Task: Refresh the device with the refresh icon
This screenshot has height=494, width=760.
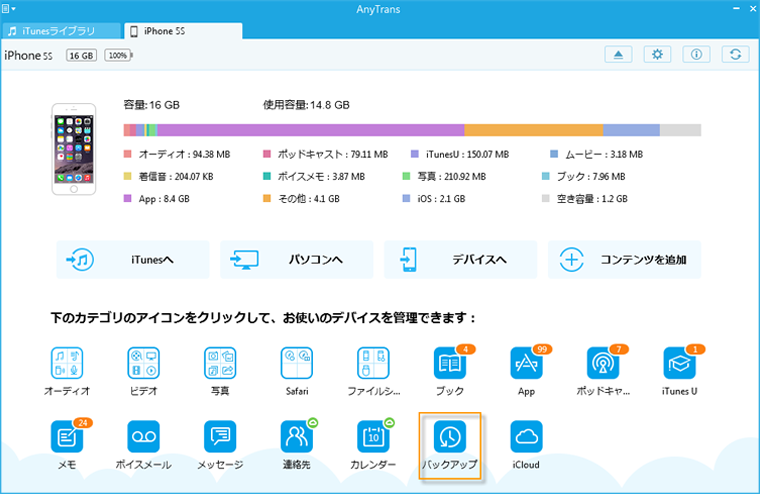Action: 736,54
